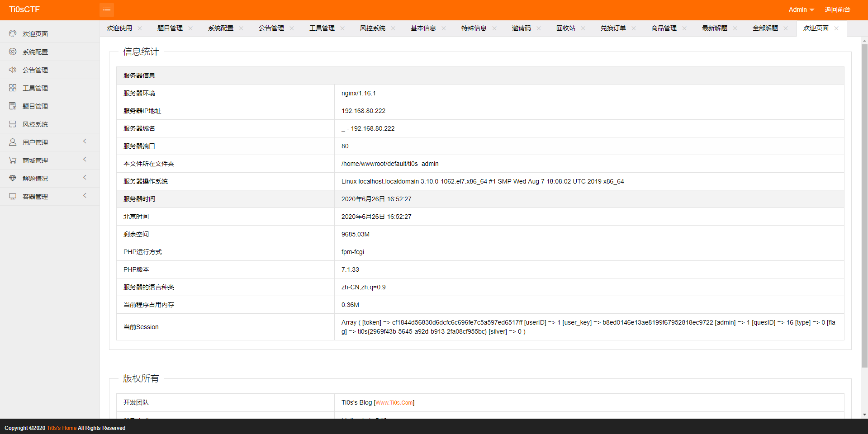Click the monitor icon for 容器管理

(x=13, y=196)
